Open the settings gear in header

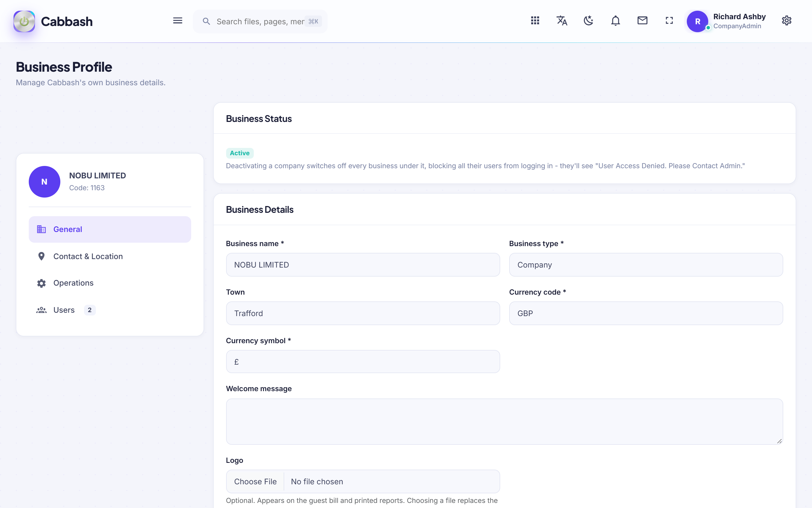pyautogui.click(x=787, y=21)
